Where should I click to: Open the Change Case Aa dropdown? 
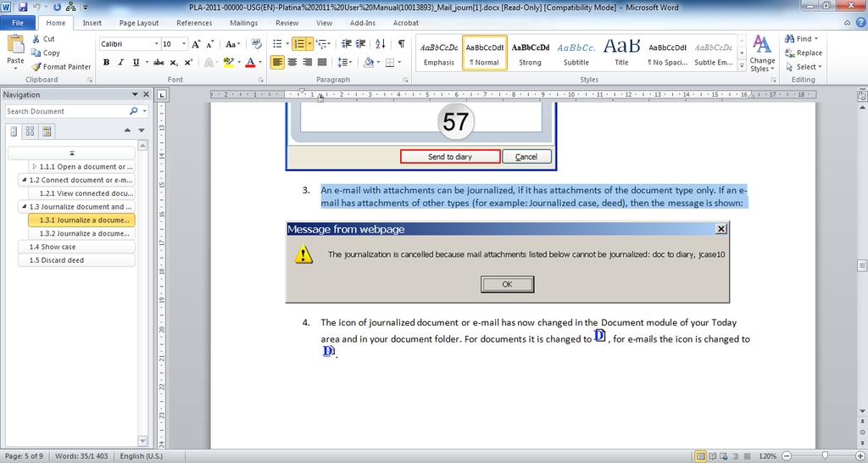pyautogui.click(x=232, y=44)
